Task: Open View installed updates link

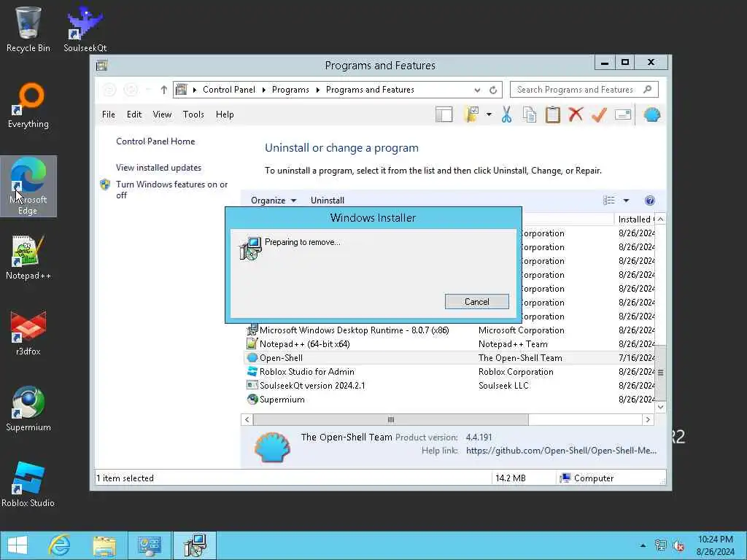Action: pos(158,168)
